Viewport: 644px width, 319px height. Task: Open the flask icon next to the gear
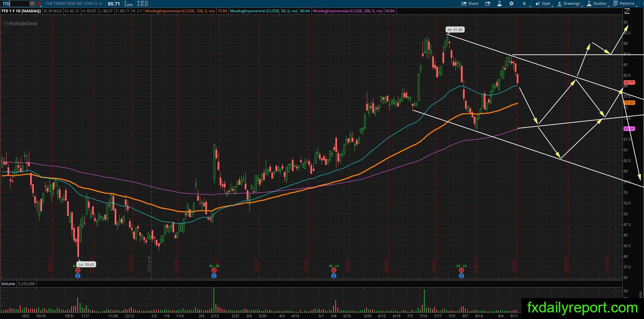coord(500,3)
